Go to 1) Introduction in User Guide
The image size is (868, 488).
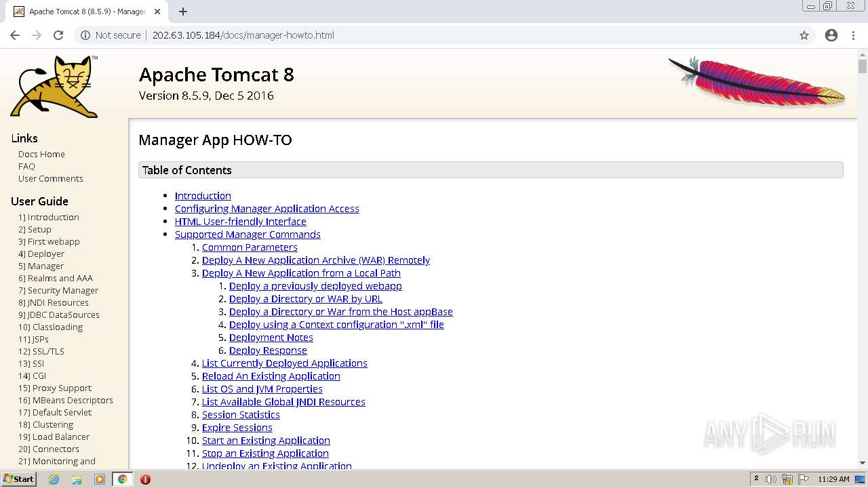point(49,217)
